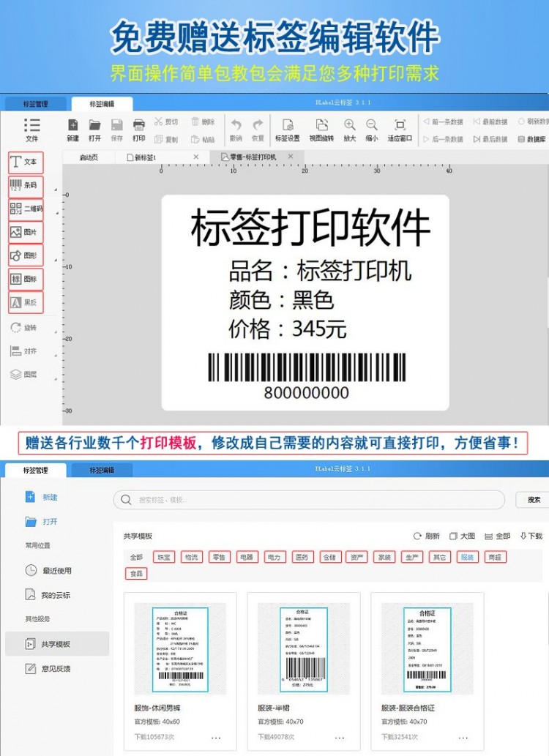Click the 打印 print toolbar icon
Image resolution: width=549 pixels, height=756 pixels.
click(x=138, y=130)
